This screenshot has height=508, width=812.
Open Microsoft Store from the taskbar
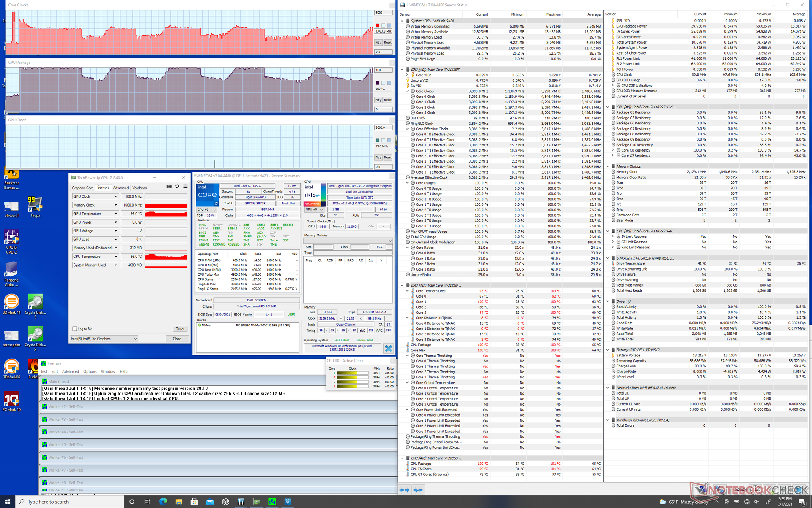[x=194, y=502]
